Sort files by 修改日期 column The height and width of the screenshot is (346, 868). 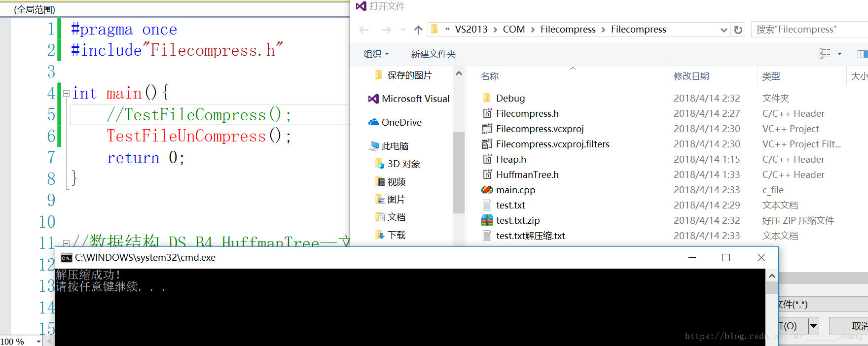point(691,76)
